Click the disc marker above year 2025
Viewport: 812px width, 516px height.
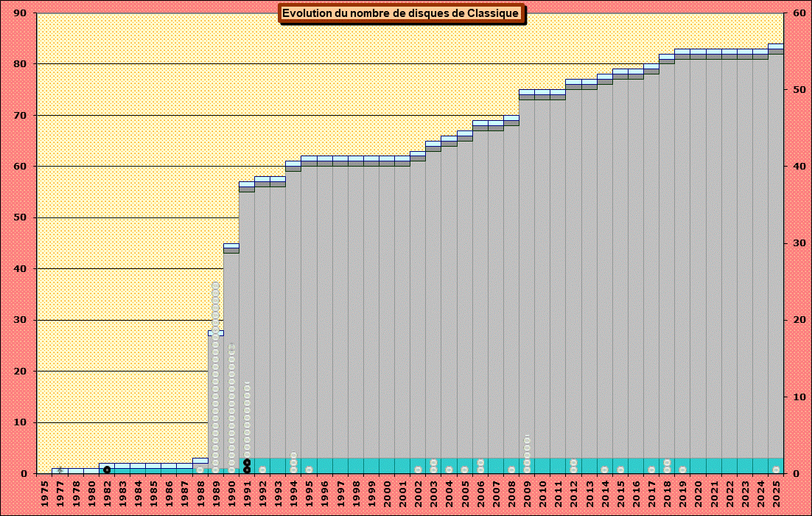coord(776,470)
